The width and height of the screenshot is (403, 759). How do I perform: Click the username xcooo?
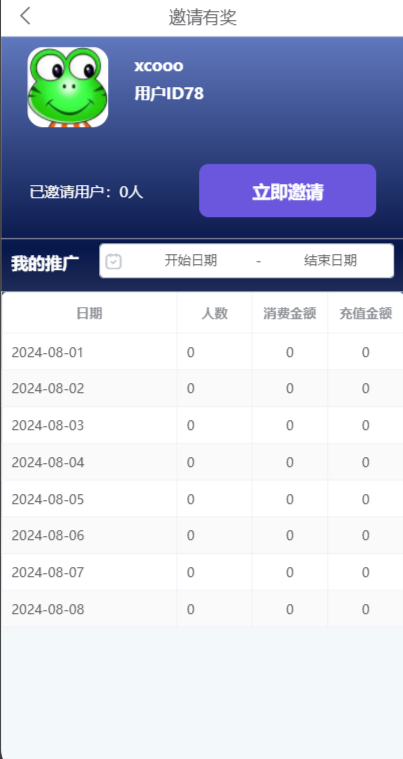coord(159,66)
